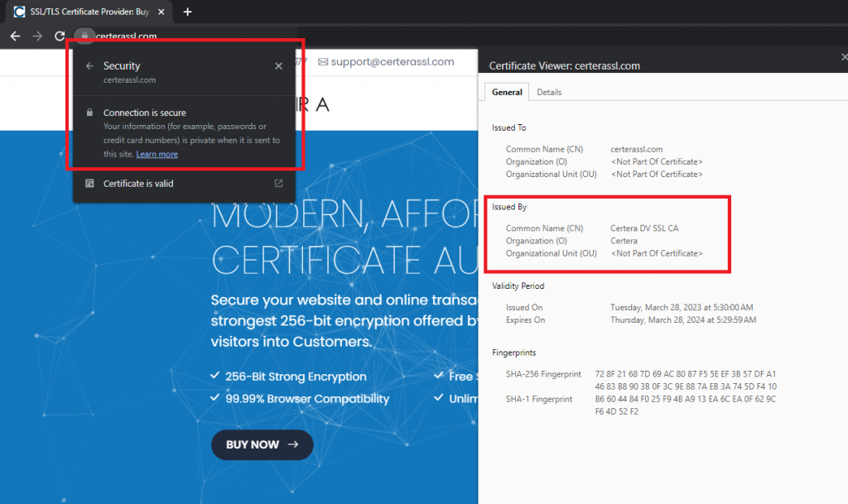Go back using browser back arrow

[15, 36]
